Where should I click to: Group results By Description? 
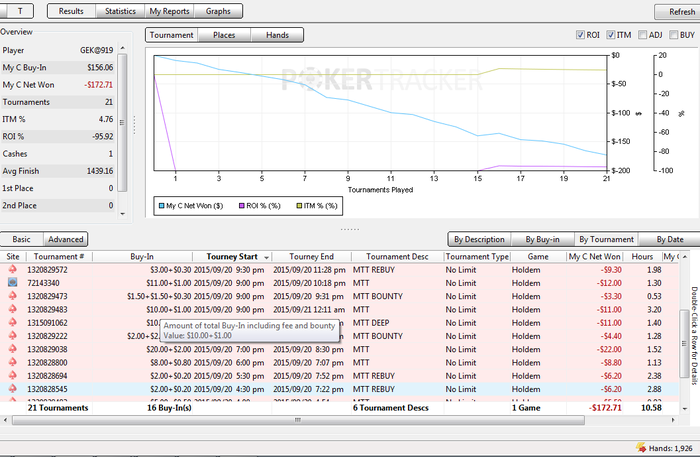[x=479, y=239]
